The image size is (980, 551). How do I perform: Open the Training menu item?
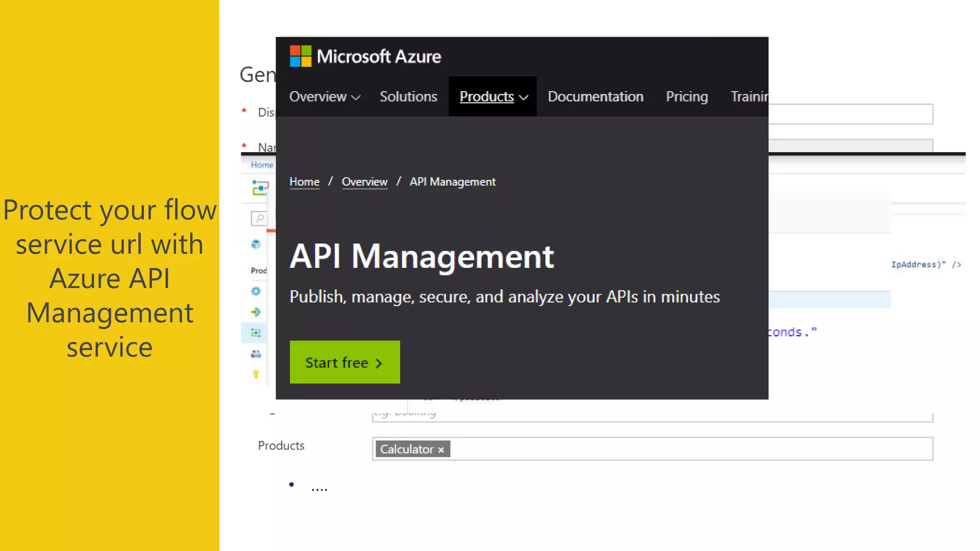[749, 97]
